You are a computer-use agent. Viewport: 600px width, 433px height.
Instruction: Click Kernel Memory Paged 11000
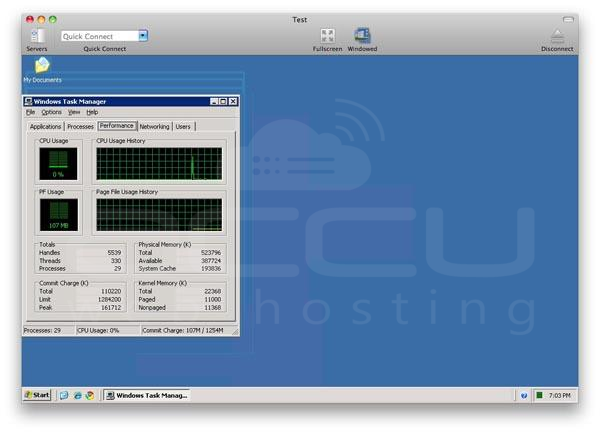212,300
